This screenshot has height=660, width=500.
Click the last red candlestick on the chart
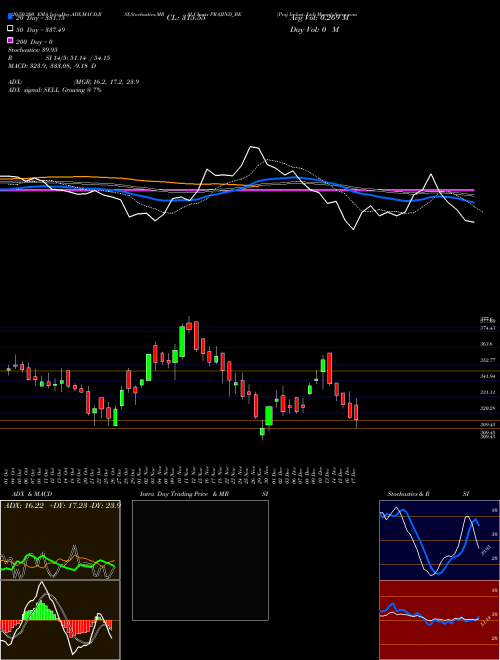click(356, 412)
